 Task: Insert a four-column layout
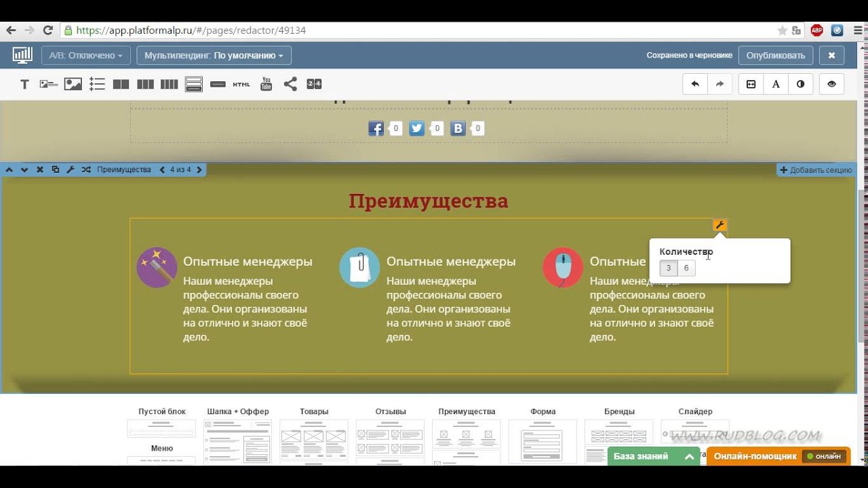(169, 85)
